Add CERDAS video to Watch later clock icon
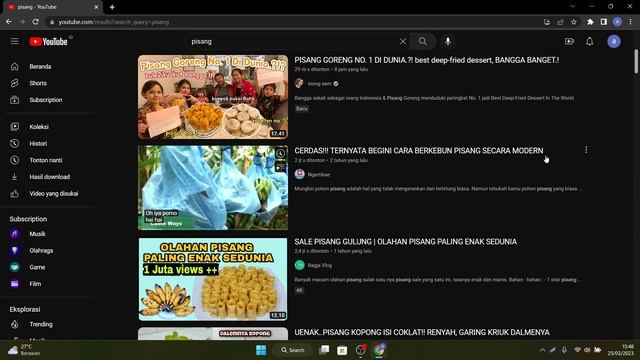 pos(280,153)
